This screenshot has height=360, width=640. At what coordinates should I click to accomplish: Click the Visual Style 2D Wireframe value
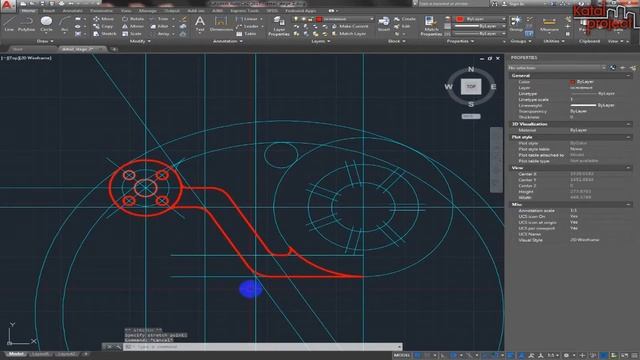(584, 240)
